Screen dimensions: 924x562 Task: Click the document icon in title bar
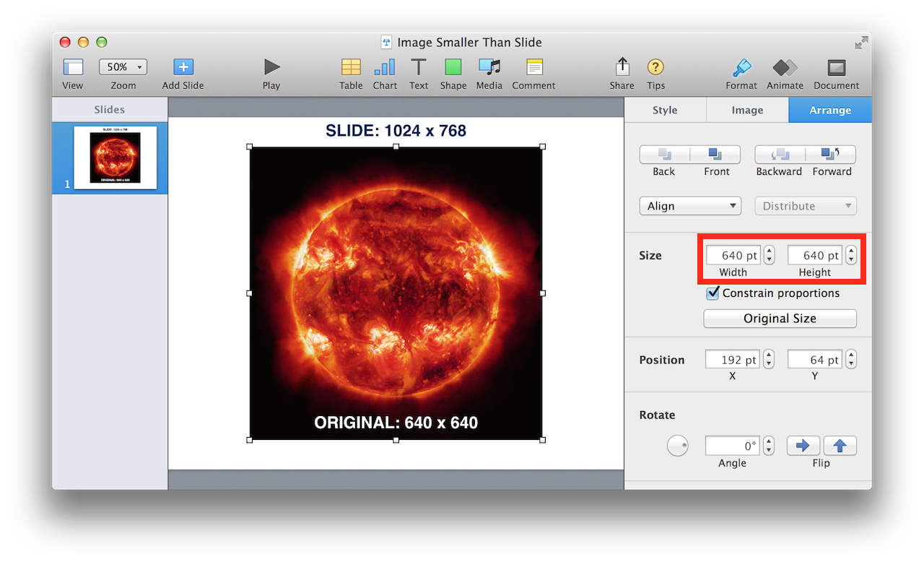pos(387,43)
